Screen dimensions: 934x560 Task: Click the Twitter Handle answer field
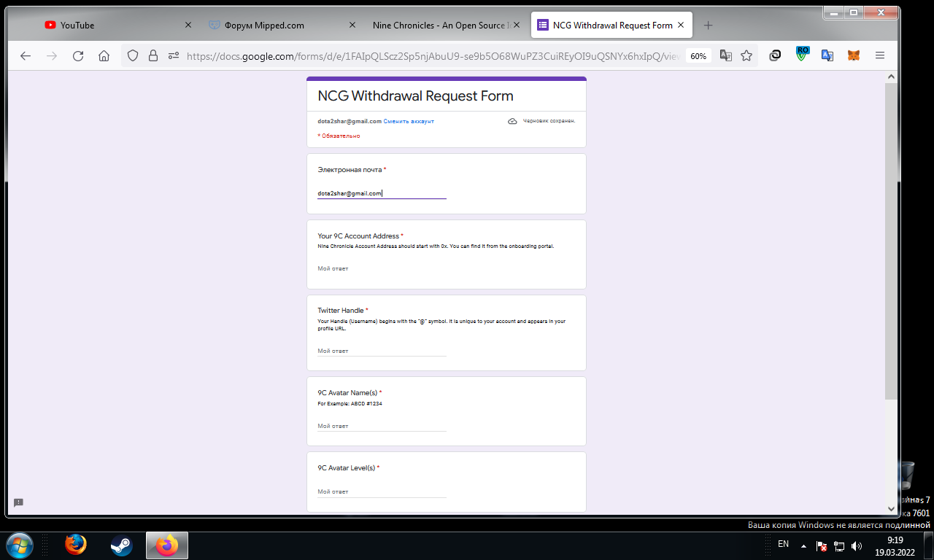click(382, 351)
